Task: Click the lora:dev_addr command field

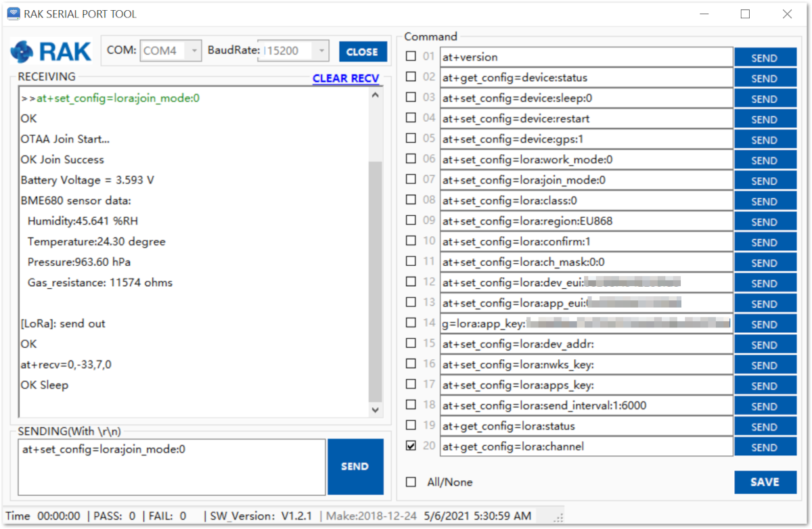Action: [x=586, y=344]
